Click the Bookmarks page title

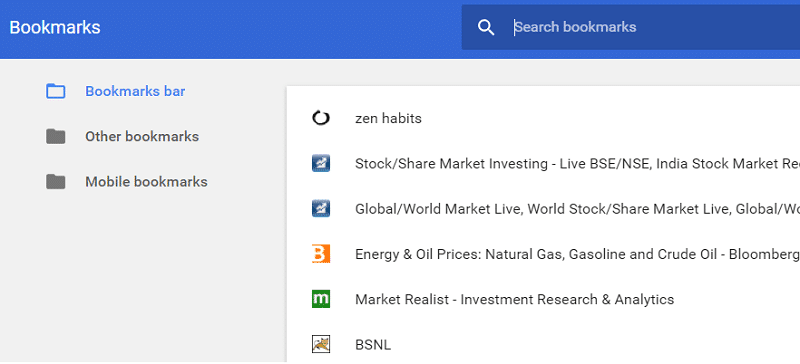(55, 28)
